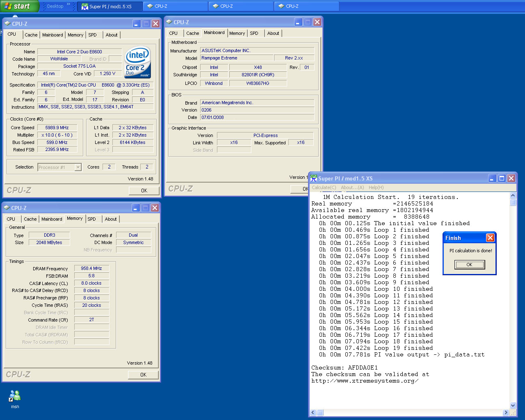
Task: Open Calculate menu in Super PI
Action: pyautogui.click(x=324, y=187)
